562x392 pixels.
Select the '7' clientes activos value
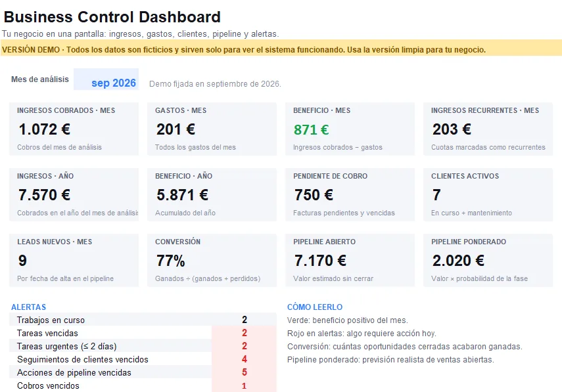coord(436,195)
